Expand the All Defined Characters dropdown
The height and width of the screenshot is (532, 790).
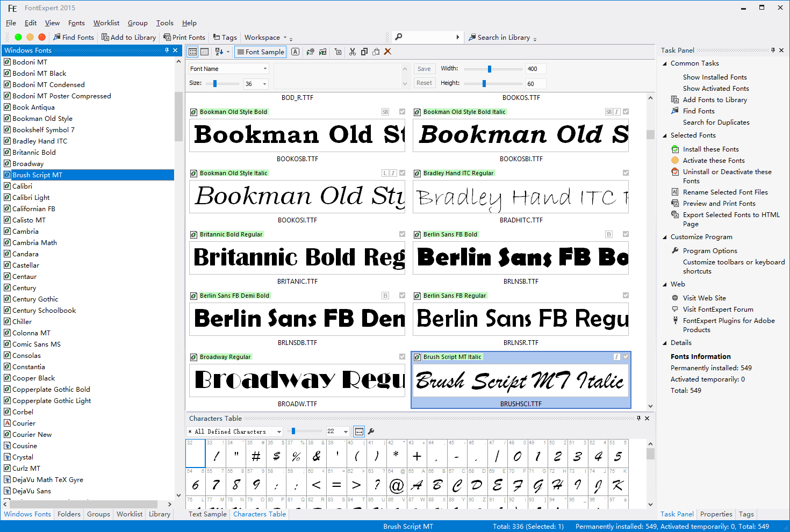coord(279,432)
